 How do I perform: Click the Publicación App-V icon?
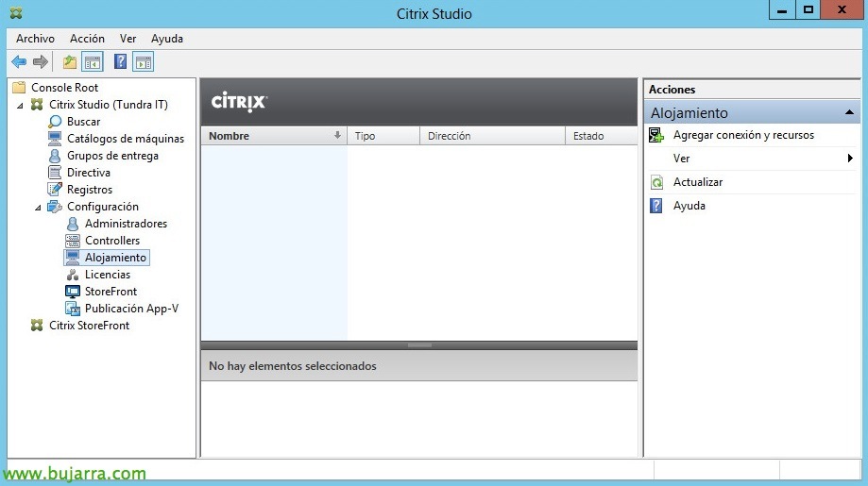tap(73, 309)
